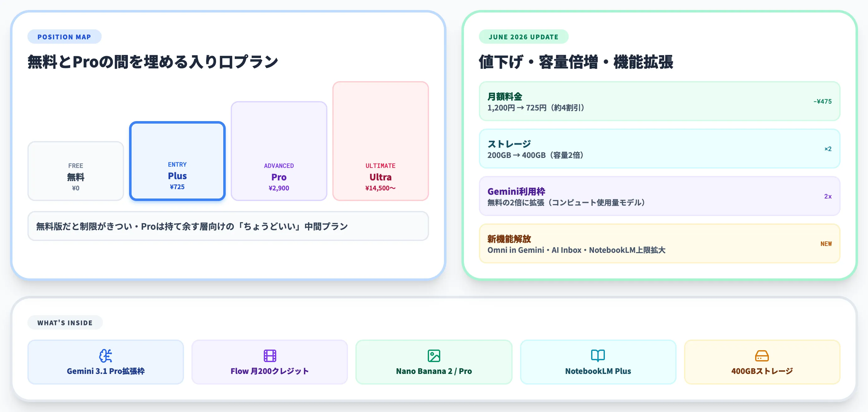Click the 400GBストレージ label
Viewport: 868px width, 412px height.
tap(762, 371)
